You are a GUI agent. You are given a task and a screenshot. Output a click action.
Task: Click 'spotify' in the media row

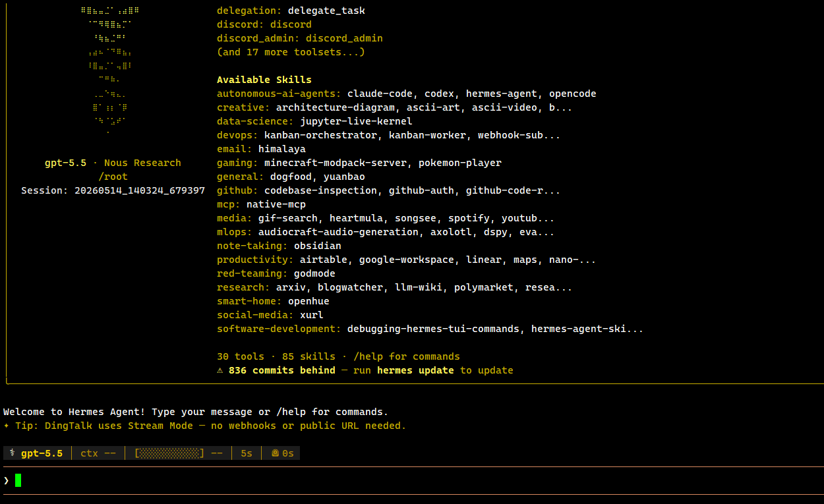tap(469, 218)
